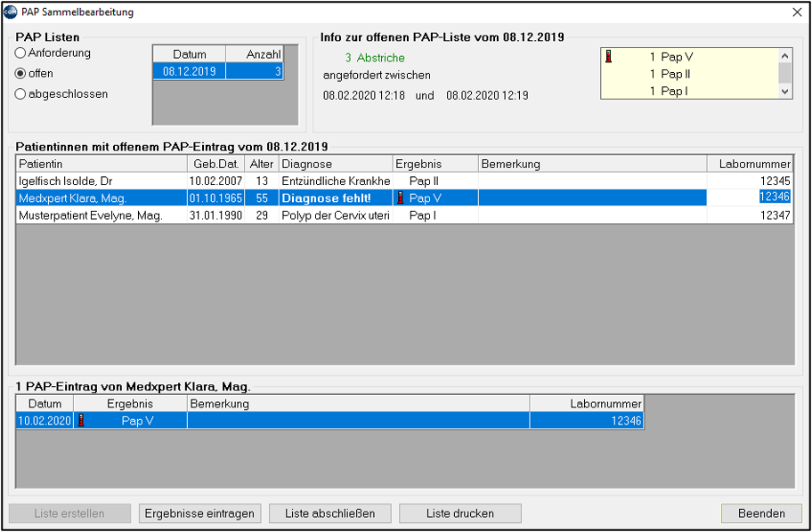
Task: Click red alert icon beside Pap V in info list
Action: (608, 56)
